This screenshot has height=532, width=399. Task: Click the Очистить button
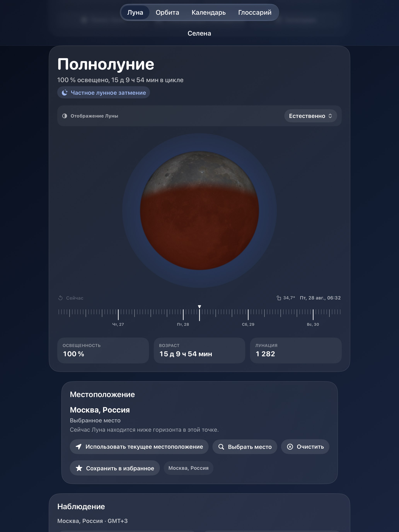305,447
